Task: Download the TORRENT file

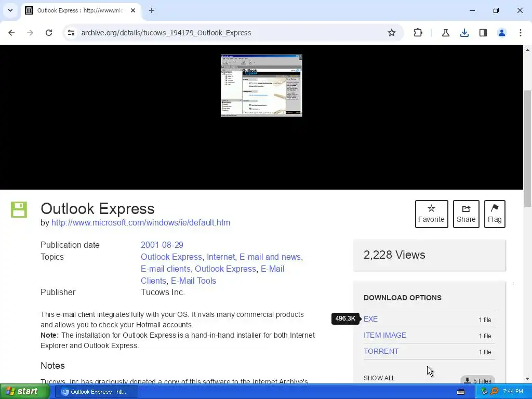Action: pos(381,351)
